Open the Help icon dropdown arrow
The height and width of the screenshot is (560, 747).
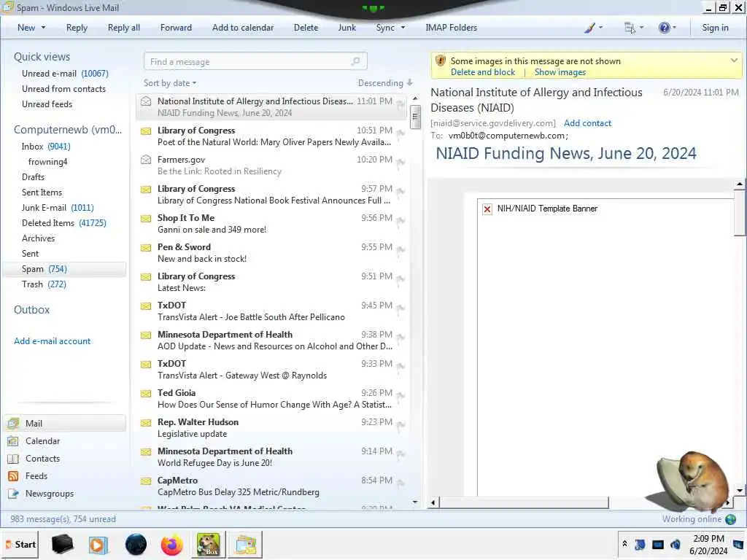pos(674,28)
